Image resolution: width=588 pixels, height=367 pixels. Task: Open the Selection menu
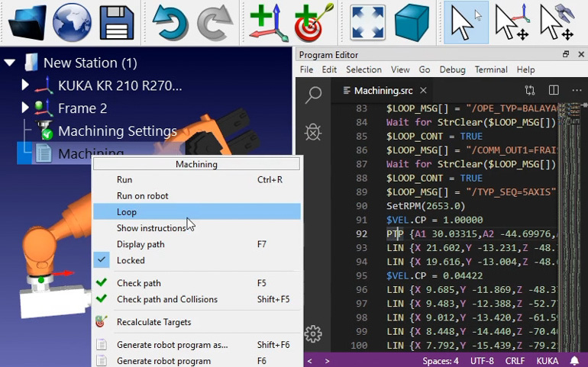coord(363,69)
